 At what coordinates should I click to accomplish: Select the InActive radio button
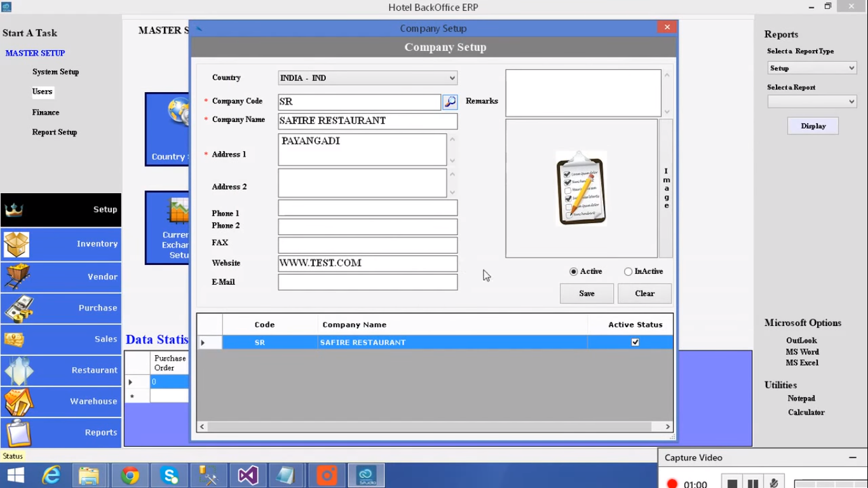click(x=628, y=272)
